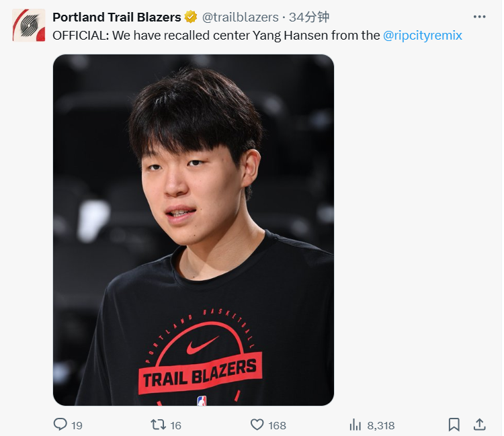The width and height of the screenshot is (504, 436).
Task: Bookmark this Trail Blazers post
Action: coord(454,425)
